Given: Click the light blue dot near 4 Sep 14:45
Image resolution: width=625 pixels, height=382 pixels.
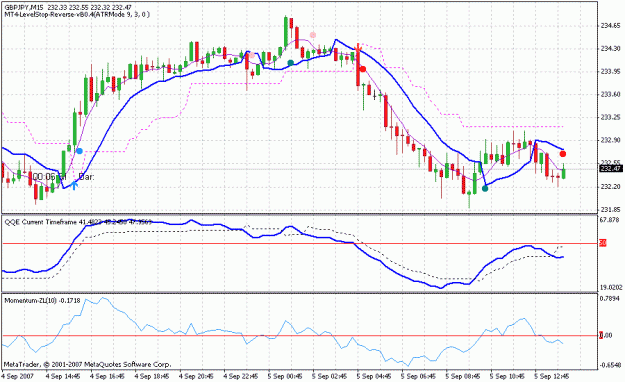Looking at the screenshot, I should click(x=79, y=151).
